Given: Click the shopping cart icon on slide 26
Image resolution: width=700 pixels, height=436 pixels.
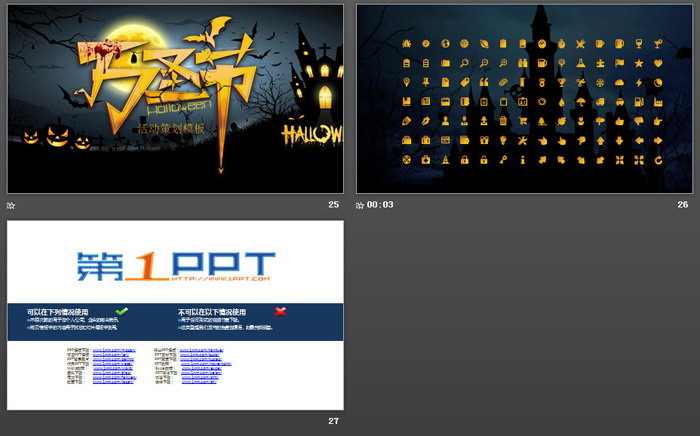Looking at the screenshot, I should 523,120.
